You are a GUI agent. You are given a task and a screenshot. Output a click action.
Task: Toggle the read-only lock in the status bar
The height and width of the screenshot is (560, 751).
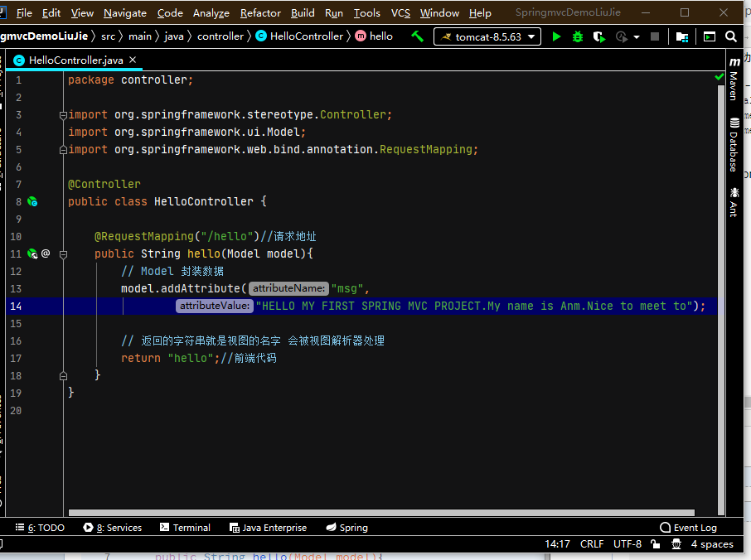tap(655, 543)
